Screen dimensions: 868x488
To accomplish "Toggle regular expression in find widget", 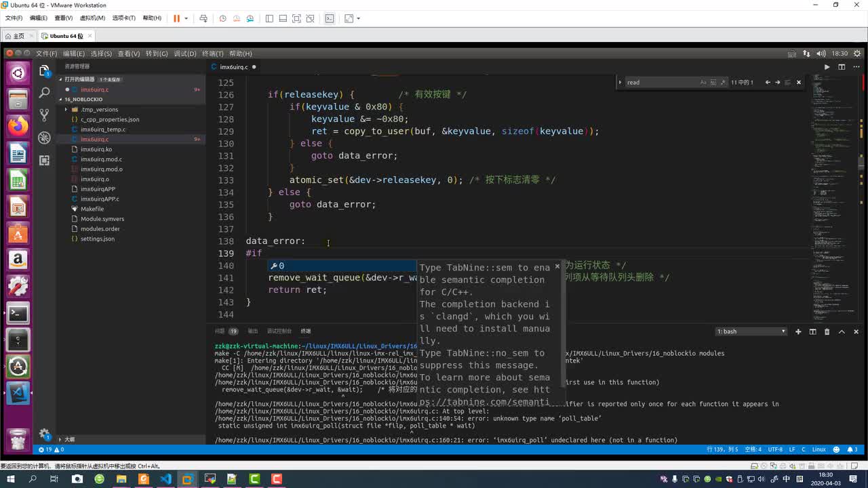I will coord(722,82).
